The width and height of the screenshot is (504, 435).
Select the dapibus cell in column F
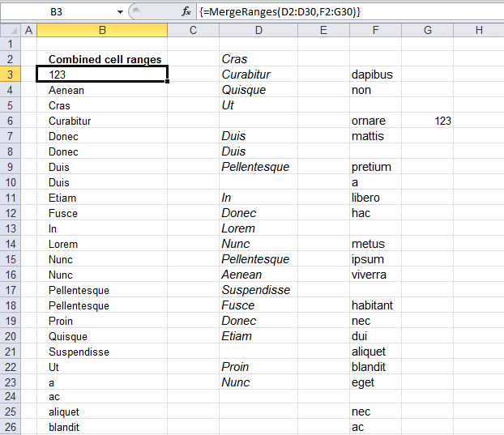375,75
